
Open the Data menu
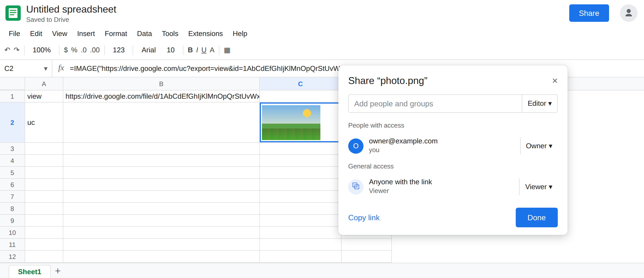[x=144, y=34]
